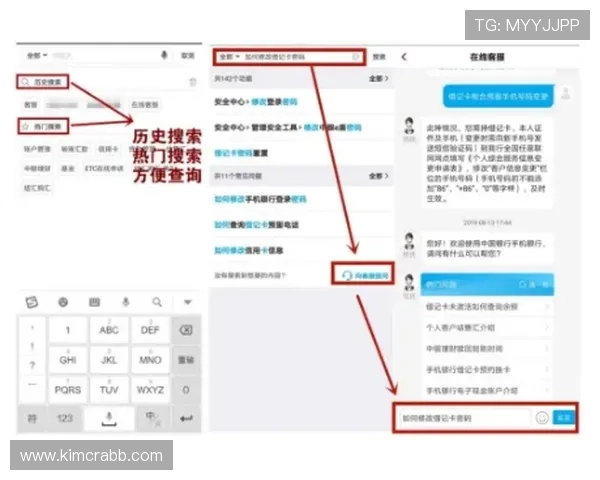
Task: Open 中银理财赎回到账时间 question
Action: [488, 349]
